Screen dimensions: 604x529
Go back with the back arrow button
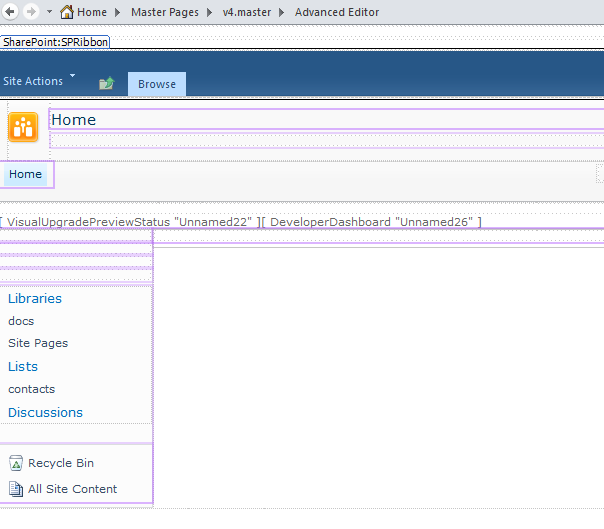coord(10,12)
